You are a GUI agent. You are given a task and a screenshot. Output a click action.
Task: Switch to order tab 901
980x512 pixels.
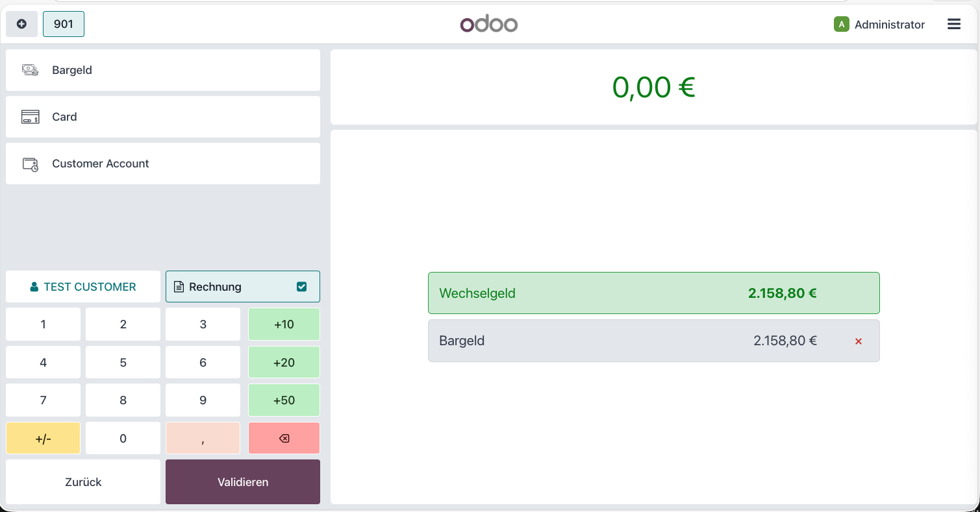coord(64,25)
